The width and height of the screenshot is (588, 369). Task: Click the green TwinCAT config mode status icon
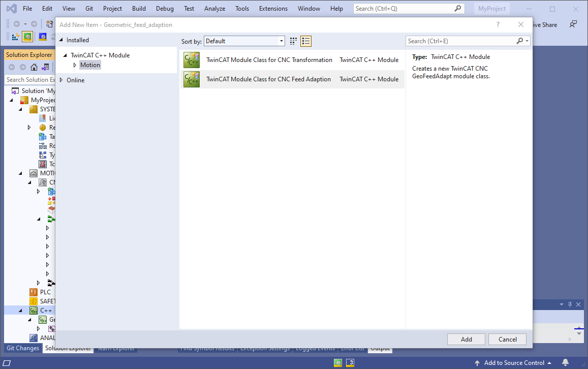338,363
